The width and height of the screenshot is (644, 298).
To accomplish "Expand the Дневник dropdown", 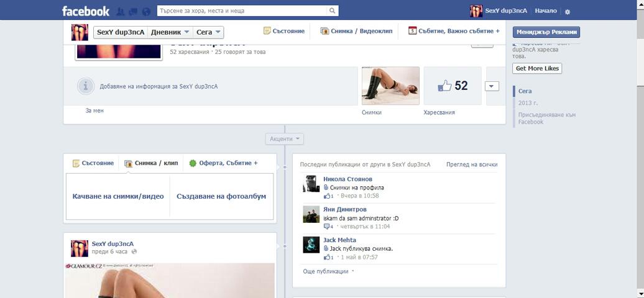I will point(170,32).
